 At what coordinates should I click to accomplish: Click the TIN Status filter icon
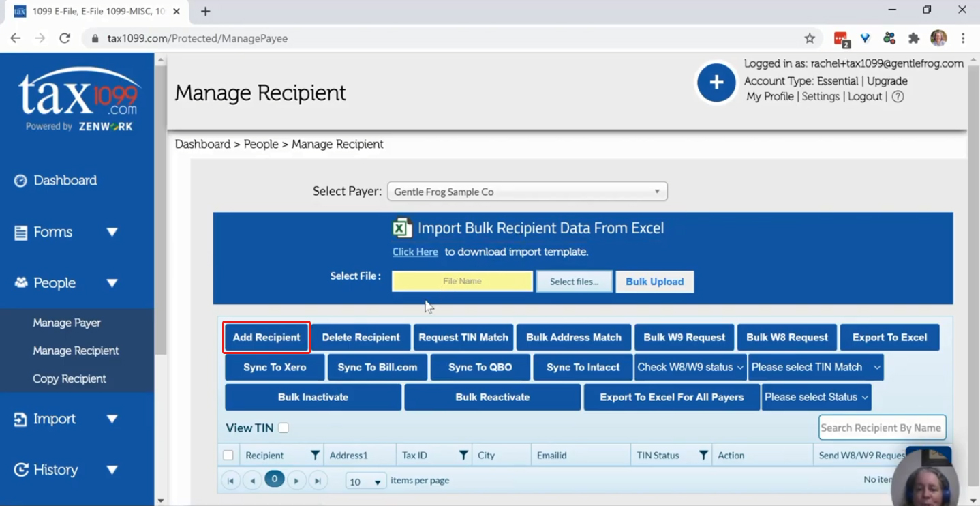click(x=703, y=455)
